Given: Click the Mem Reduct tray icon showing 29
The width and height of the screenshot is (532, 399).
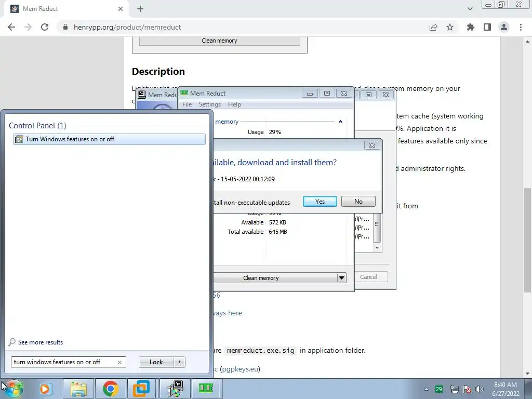Looking at the screenshot, I should pyautogui.click(x=439, y=389).
